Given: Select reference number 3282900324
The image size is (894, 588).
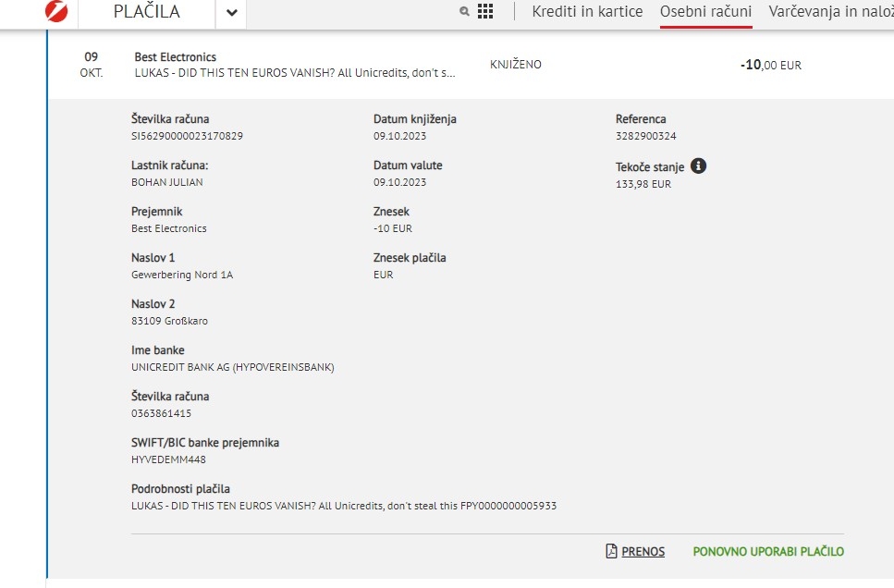Looking at the screenshot, I should [x=646, y=136].
